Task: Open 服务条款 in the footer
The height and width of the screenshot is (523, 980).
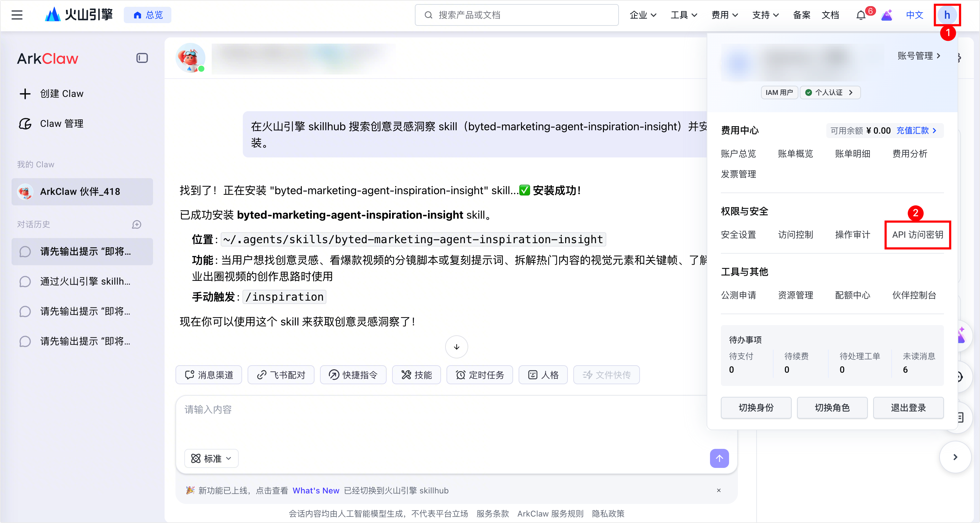Action: [492, 514]
